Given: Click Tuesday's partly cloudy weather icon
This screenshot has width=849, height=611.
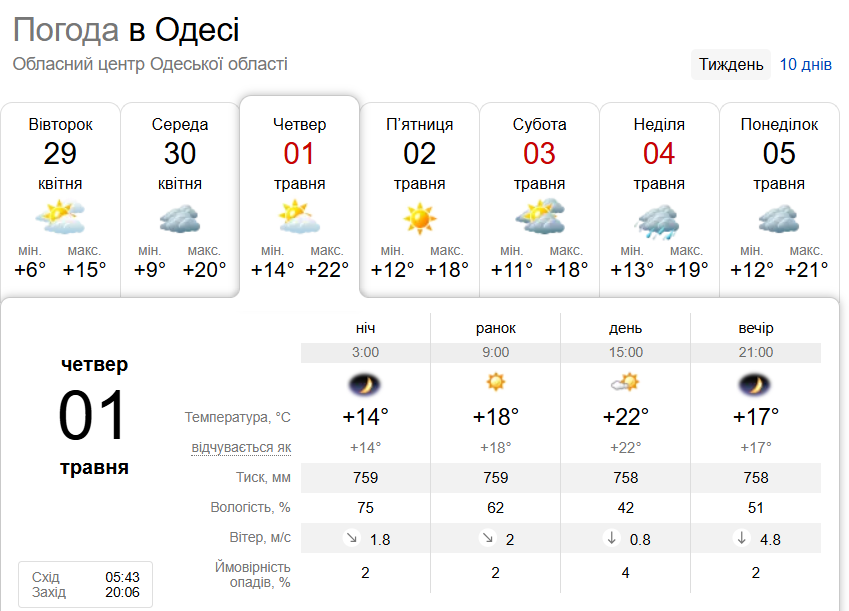Looking at the screenshot, I should coord(60,217).
